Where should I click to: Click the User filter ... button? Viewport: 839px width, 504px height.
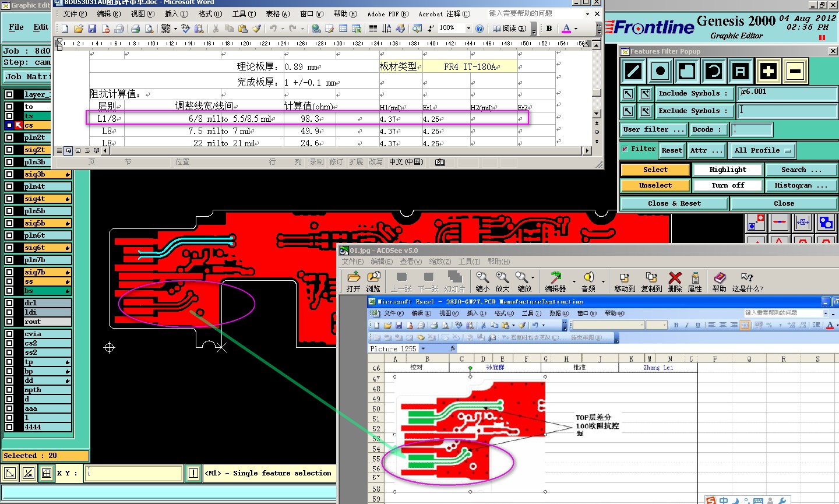point(653,129)
